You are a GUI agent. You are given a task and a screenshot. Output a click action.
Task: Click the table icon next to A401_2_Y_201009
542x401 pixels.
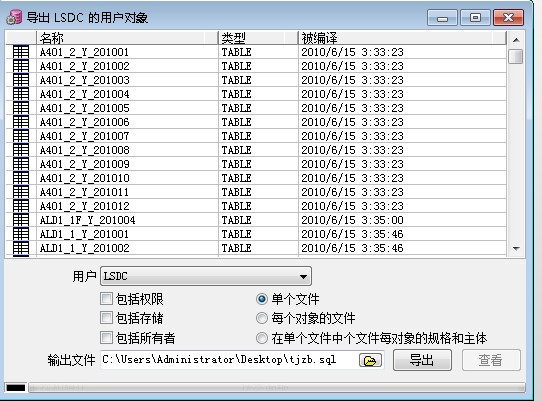tap(21, 164)
